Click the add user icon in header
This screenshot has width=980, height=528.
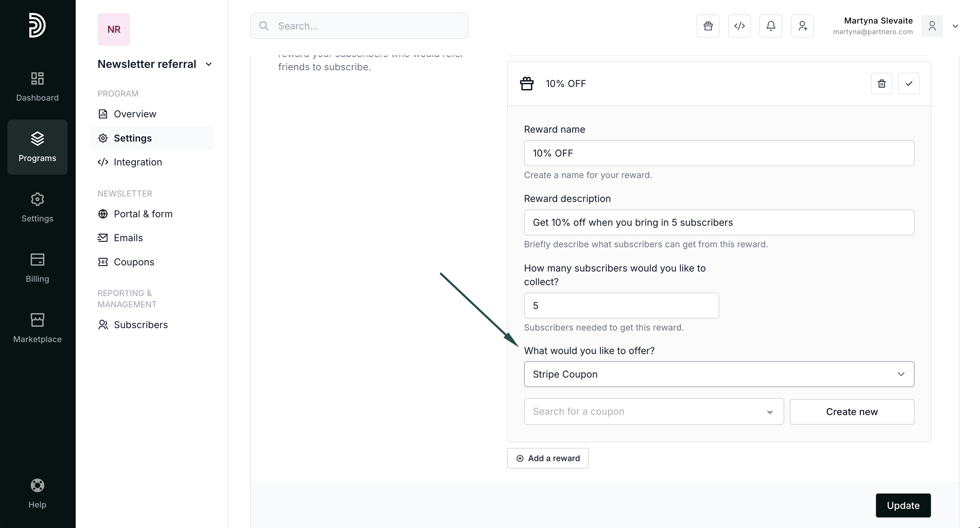802,26
